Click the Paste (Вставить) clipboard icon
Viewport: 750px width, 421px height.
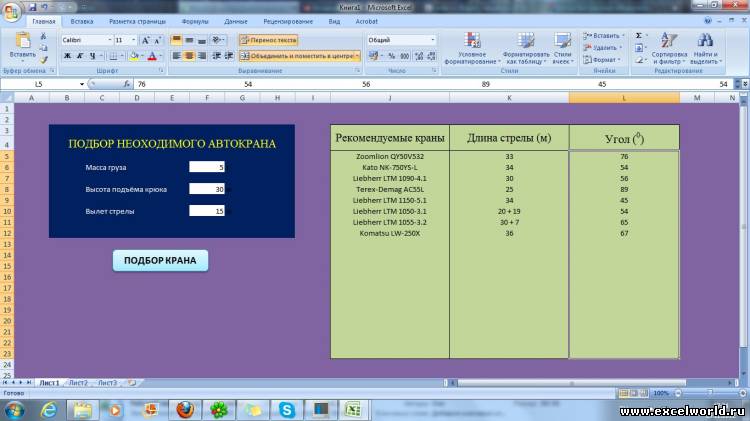(x=22, y=41)
